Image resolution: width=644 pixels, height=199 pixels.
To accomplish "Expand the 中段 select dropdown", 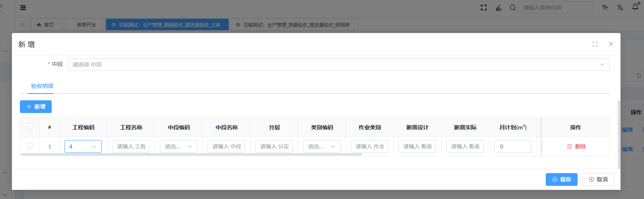I will pos(338,64).
